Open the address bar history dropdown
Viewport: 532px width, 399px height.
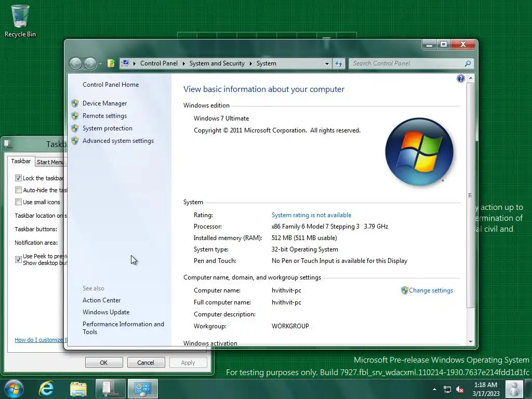327,63
